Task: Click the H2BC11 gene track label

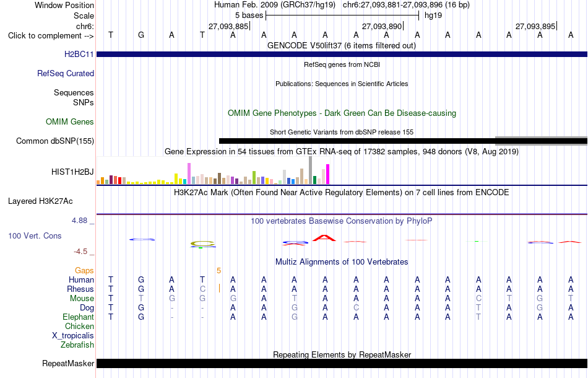Action: pyautogui.click(x=79, y=54)
